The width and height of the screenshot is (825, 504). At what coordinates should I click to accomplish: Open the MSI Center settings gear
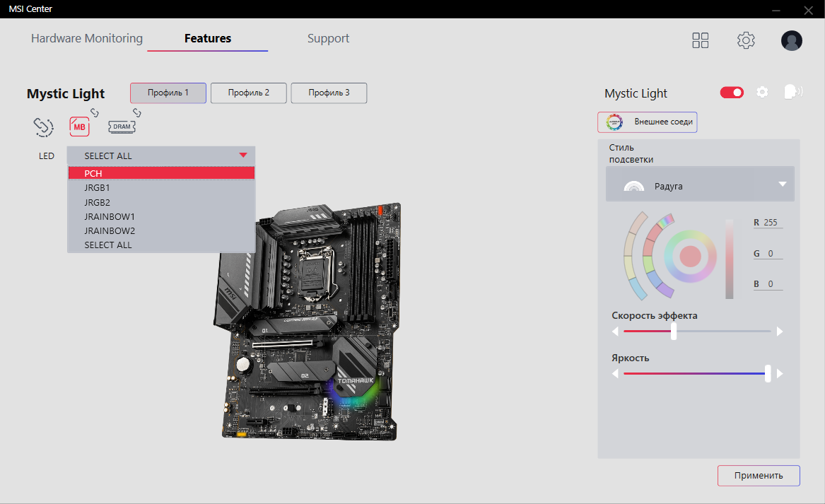tap(746, 40)
